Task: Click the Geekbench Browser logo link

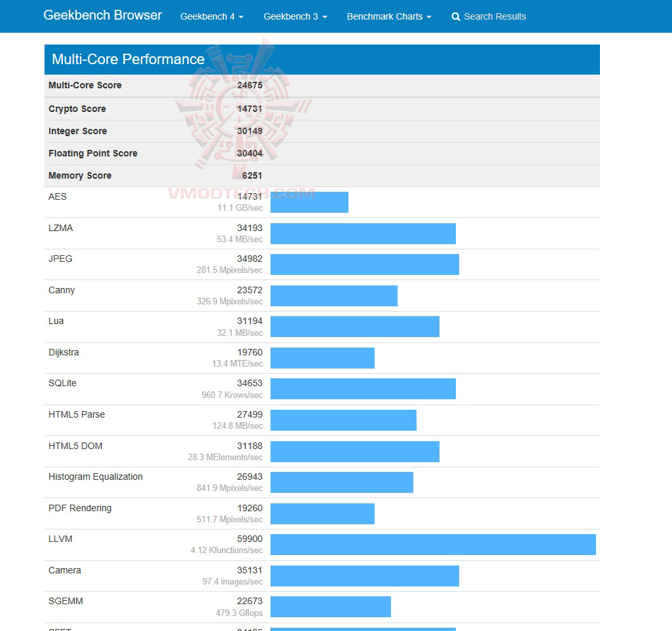Action: [x=102, y=16]
